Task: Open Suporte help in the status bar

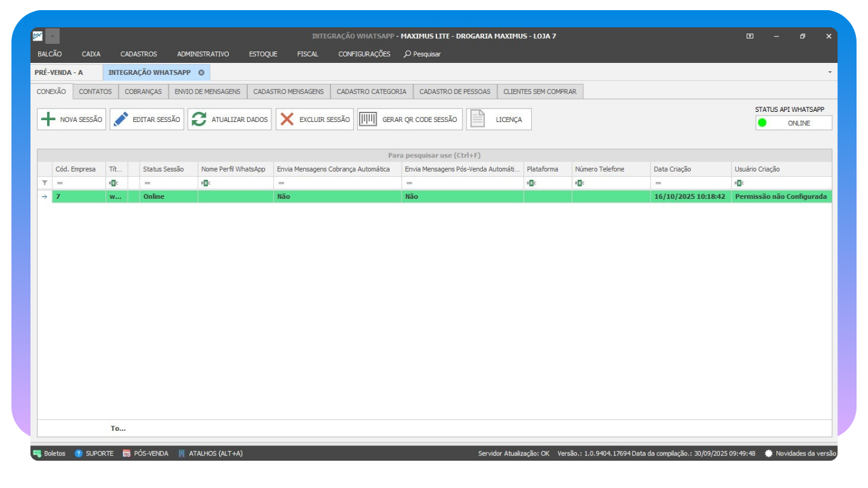Action: (93, 454)
